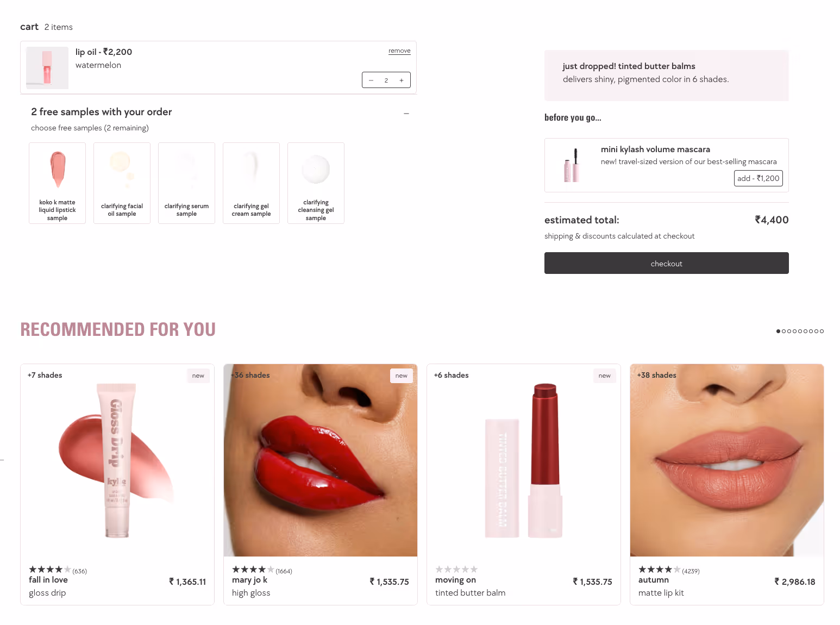Viewport: 840px width, 625px height.
Task: Open fall in love gloss drip product
Action: (x=117, y=484)
